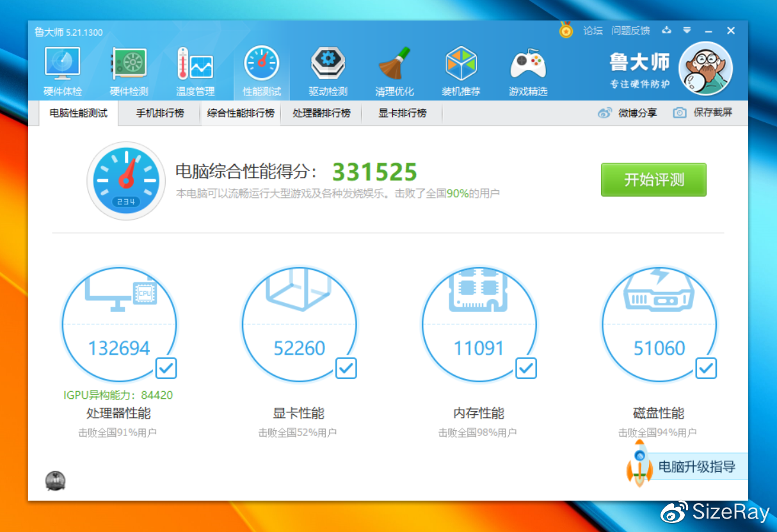Click the disk score 51060
This screenshot has height=532, width=777.
point(659,348)
